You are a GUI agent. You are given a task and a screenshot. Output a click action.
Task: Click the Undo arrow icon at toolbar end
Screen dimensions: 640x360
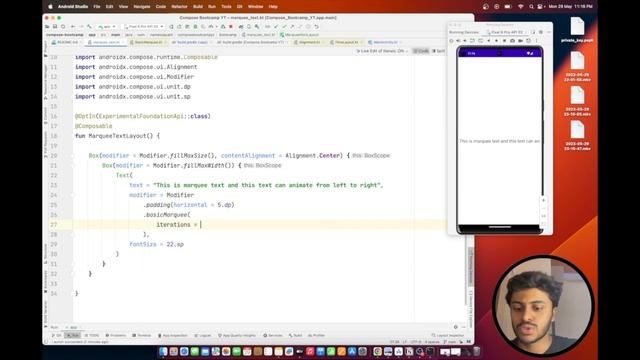tap(316, 27)
